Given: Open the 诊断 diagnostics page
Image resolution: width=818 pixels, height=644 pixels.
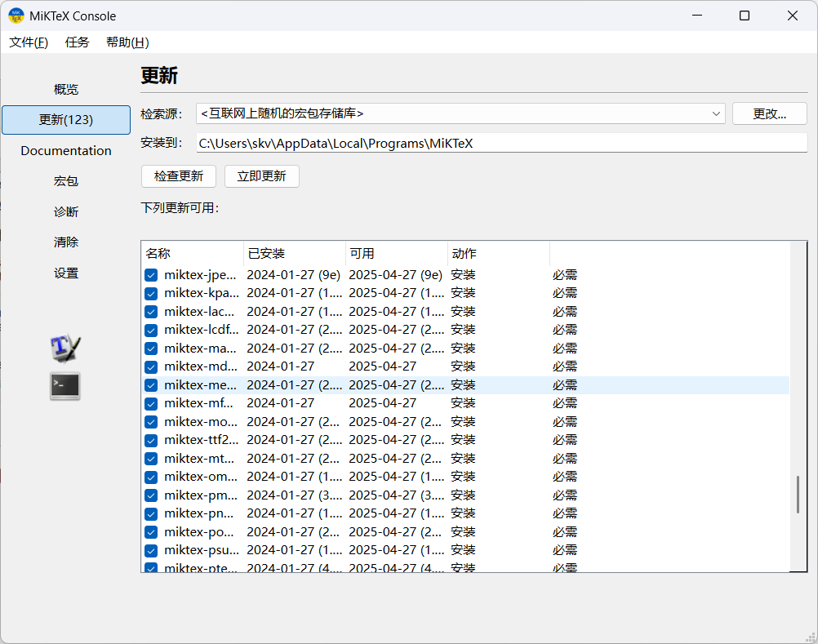Looking at the screenshot, I should [x=66, y=211].
